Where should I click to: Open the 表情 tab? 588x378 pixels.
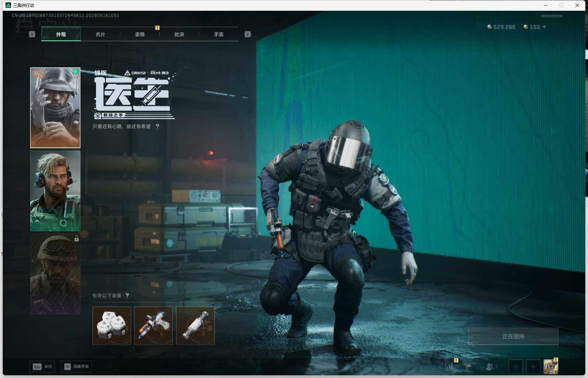[140, 34]
